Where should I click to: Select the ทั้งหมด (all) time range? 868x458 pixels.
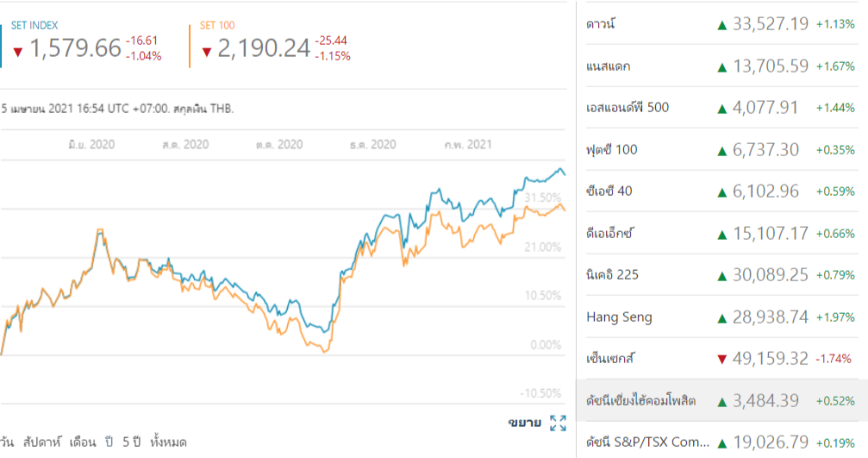(168, 442)
